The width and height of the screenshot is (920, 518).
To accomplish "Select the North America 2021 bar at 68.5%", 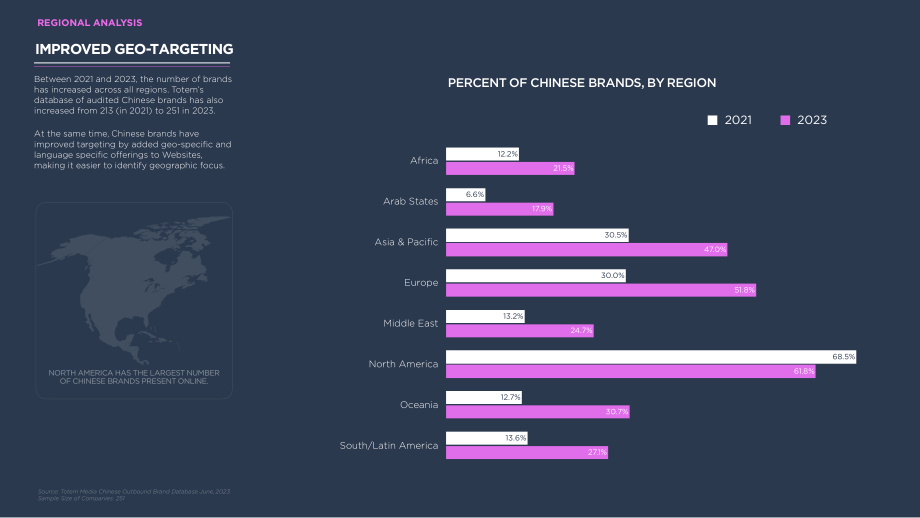I will [651, 357].
